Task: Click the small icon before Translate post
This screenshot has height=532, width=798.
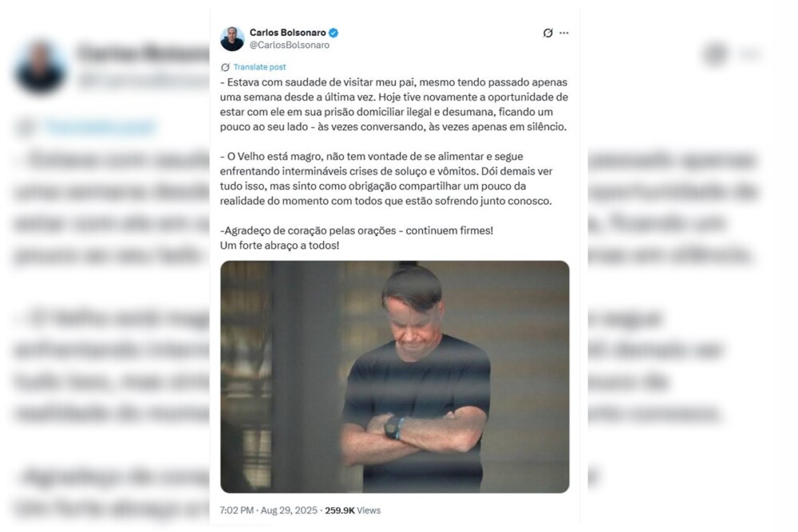Action: point(225,67)
